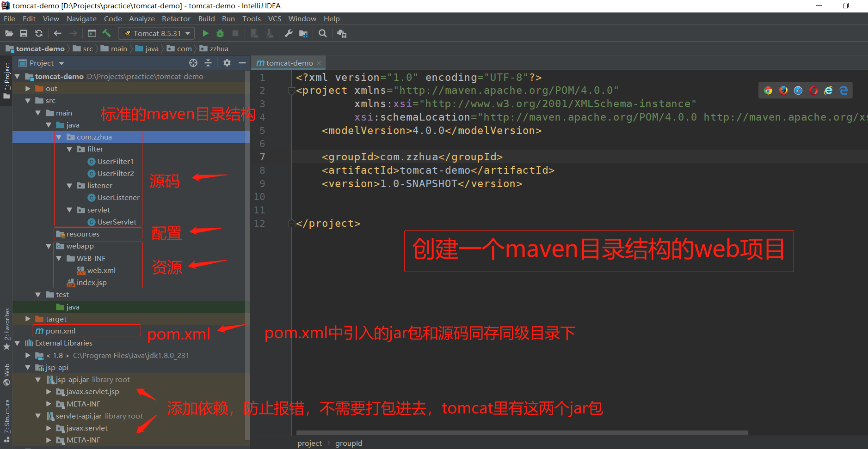Debug Tomcat with the bug icon

(x=220, y=33)
